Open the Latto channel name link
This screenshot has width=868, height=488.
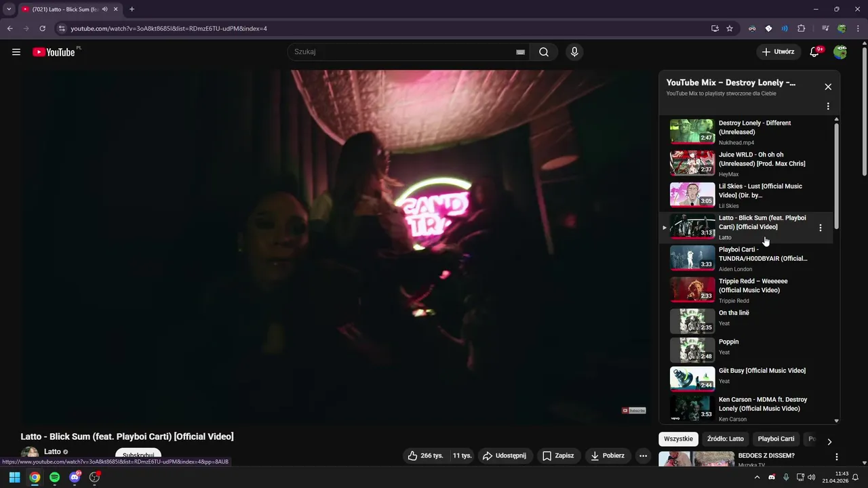click(x=52, y=451)
